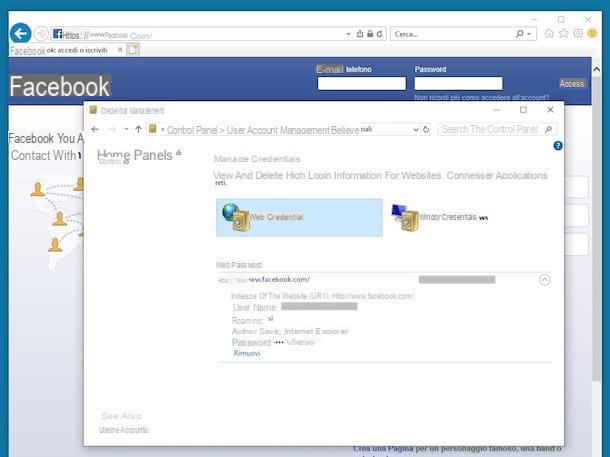
Task: Open Utente Accounts link under See Also
Action: click(x=123, y=430)
